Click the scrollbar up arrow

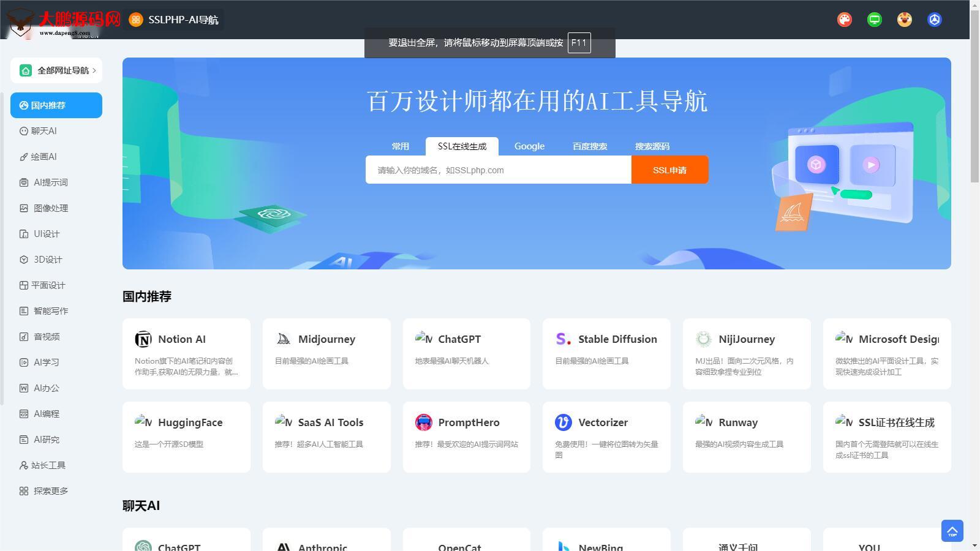(x=975, y=5)
